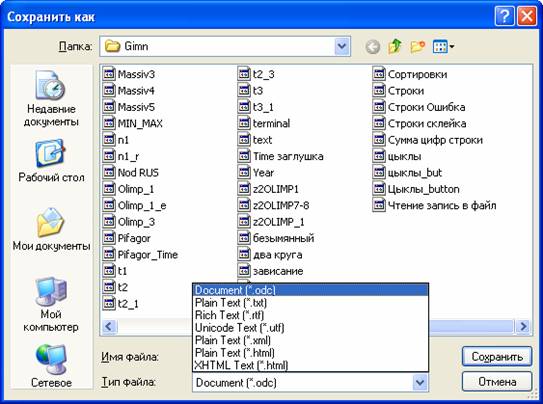The width and height of the screenshot is (543, 404).
Task: Open Network (Сетевое) places shortcut
Action: tap(51, 366)
